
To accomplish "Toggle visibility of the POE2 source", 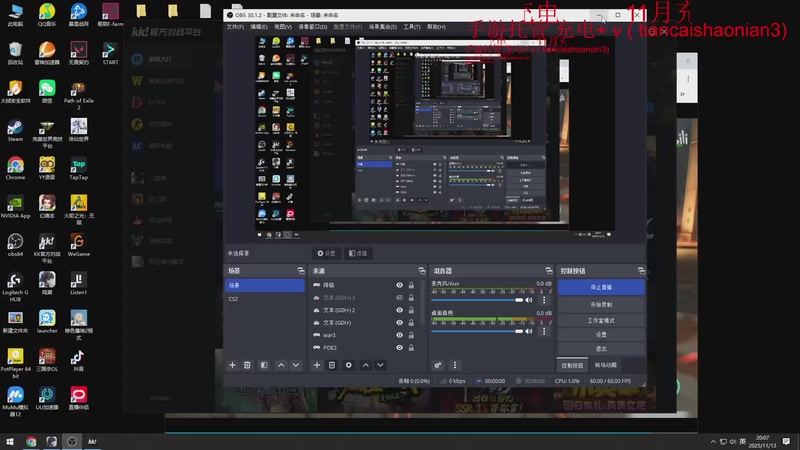I will [x=399, y=347].
